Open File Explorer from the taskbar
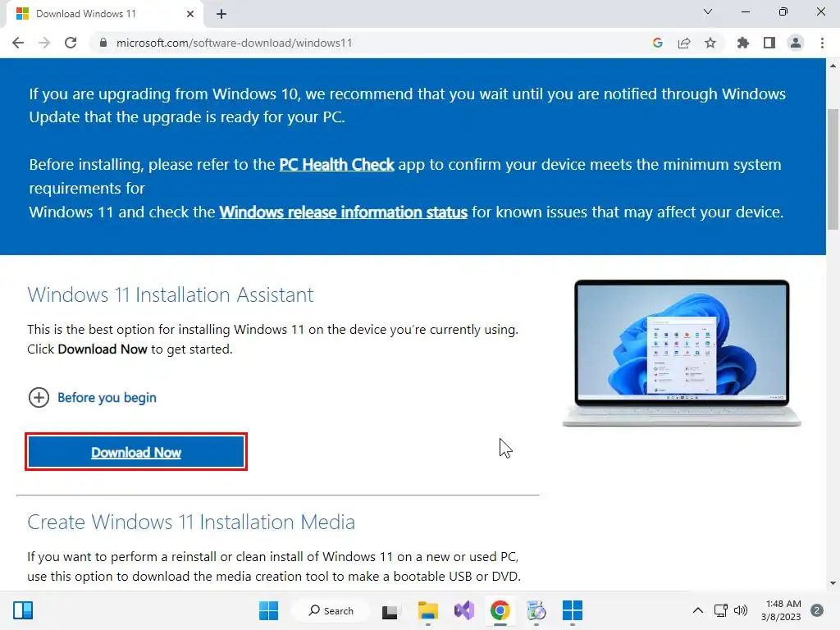 [427, 610]
